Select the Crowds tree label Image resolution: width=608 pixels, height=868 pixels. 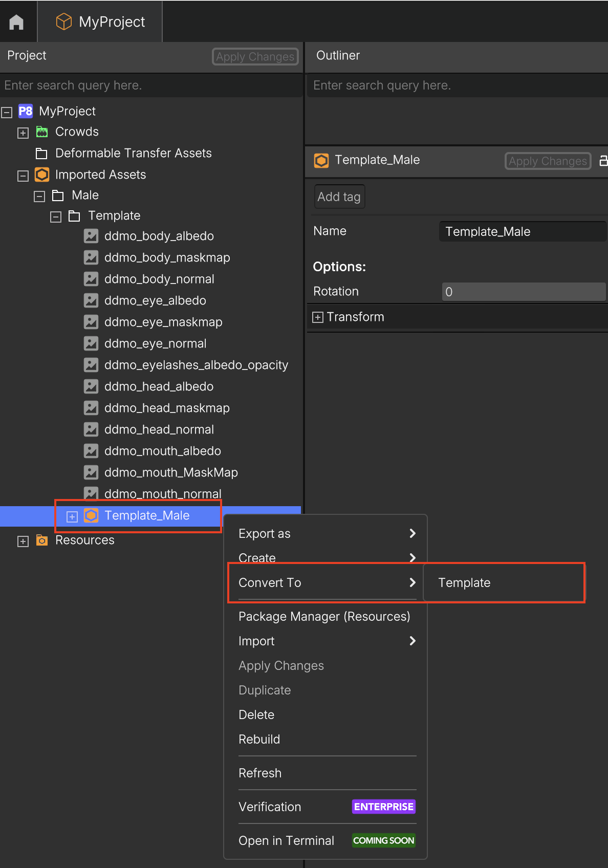pyautogui.click(x=77, y=132)
